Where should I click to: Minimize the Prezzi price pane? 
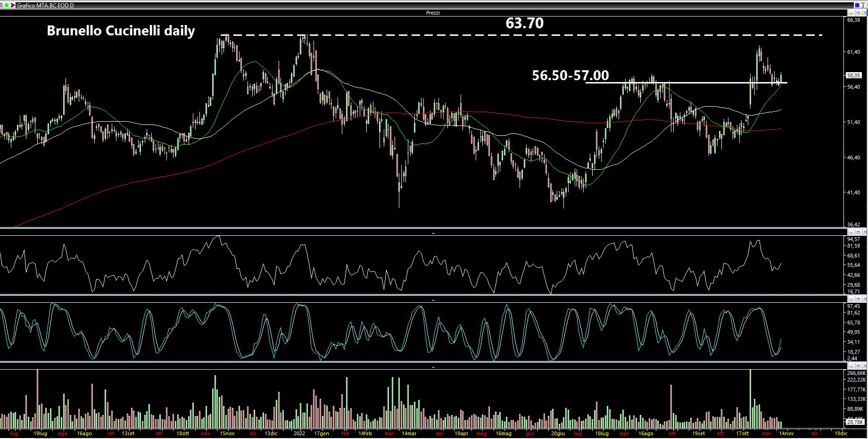click(851, 13)
